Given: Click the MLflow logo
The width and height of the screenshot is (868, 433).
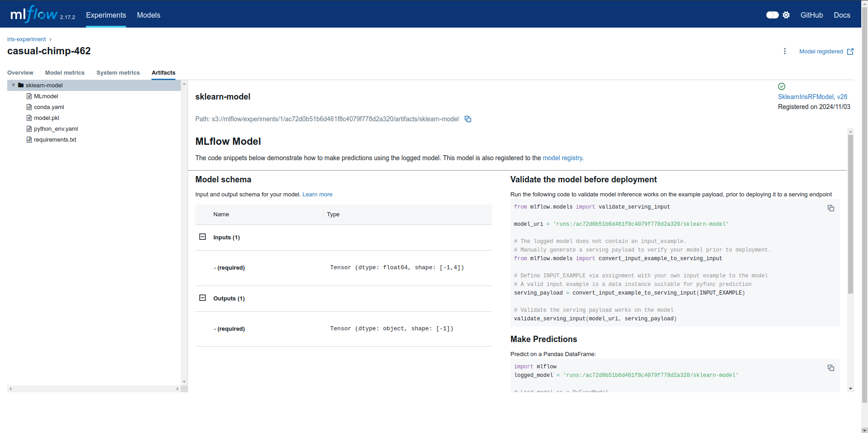Looking at the screenshot, I should 34,14.
